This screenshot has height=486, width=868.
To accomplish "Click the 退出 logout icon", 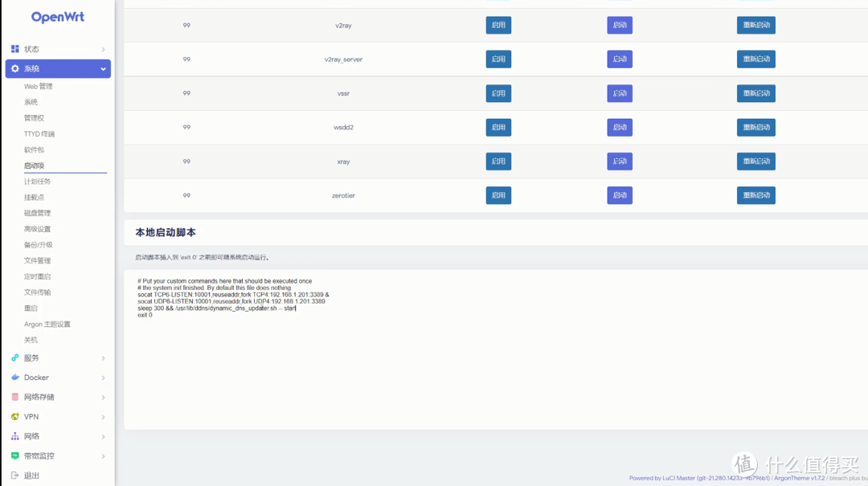I will [x=15, y=476].
